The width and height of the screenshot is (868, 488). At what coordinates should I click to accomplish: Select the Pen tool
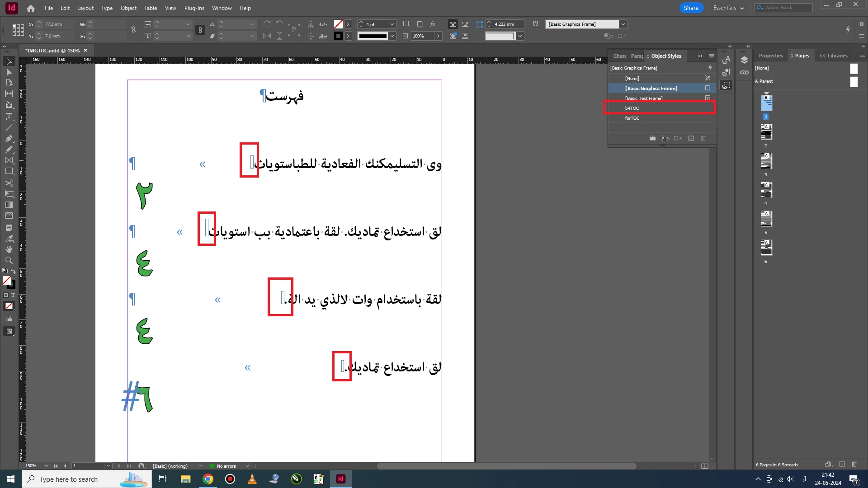pos(9,138)
